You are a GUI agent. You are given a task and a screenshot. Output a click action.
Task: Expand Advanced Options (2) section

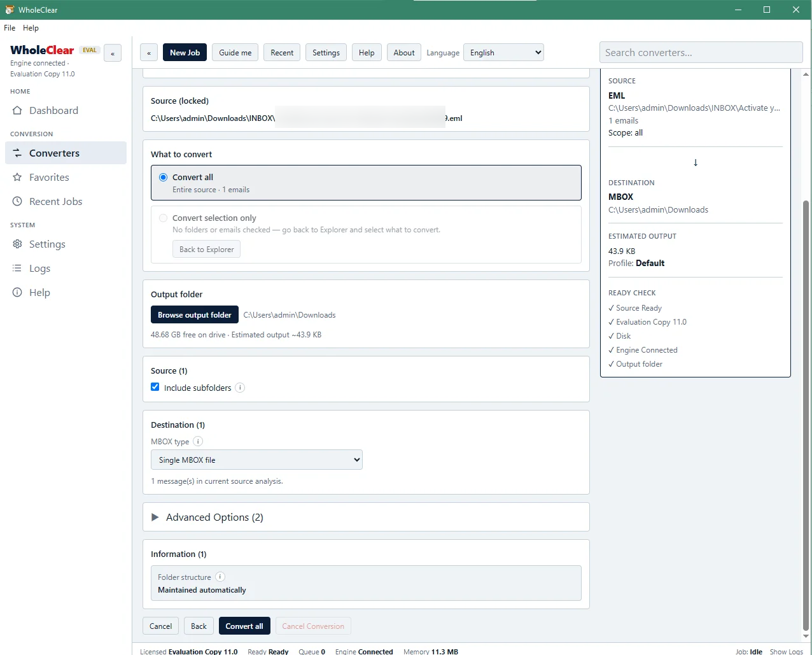tap(366, 518)
